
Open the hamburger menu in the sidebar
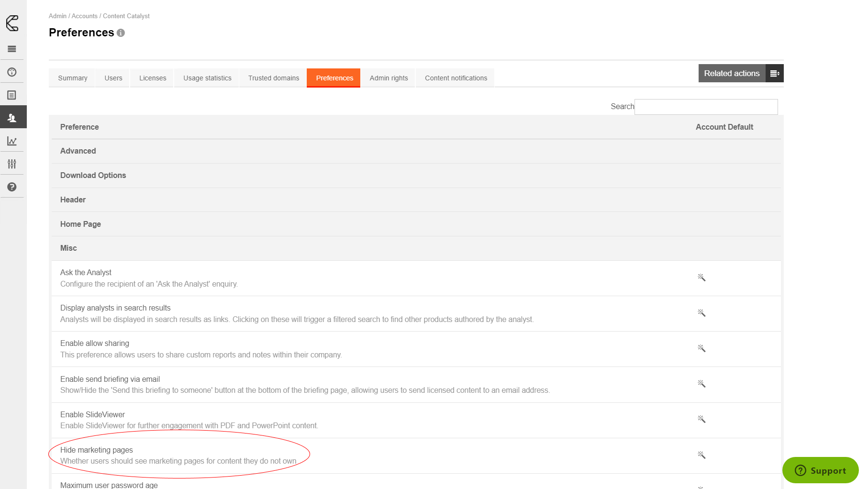coord(12,49)
